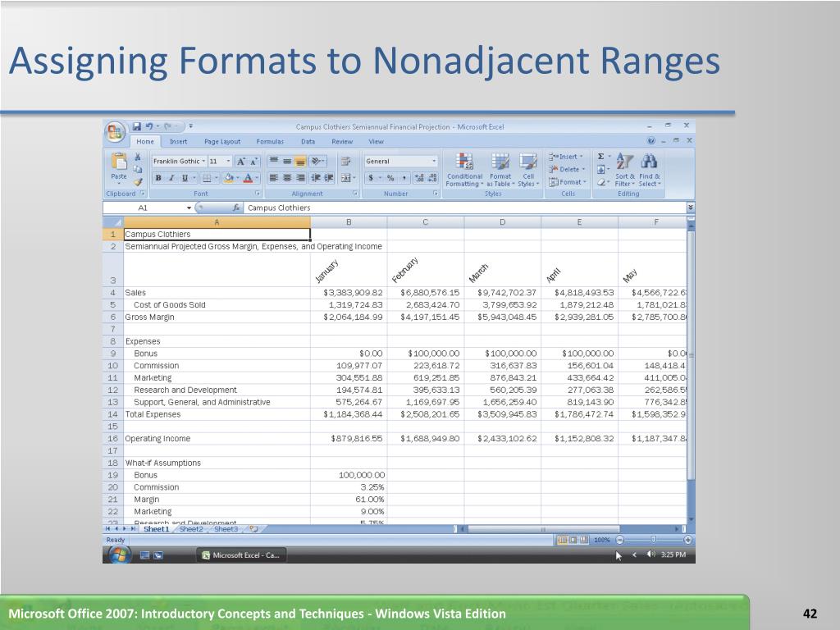Cut selection with the scissors icon
Image resolution: width=840 pixels, height=630 pixels.
click(x=138, y=157)
